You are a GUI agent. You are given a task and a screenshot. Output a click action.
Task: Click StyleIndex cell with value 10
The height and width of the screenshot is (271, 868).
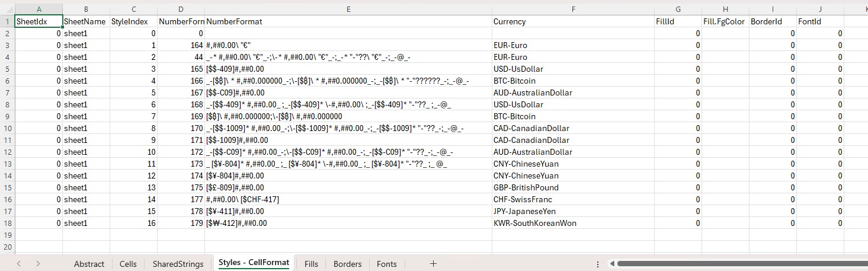click(x=133, y=152)
